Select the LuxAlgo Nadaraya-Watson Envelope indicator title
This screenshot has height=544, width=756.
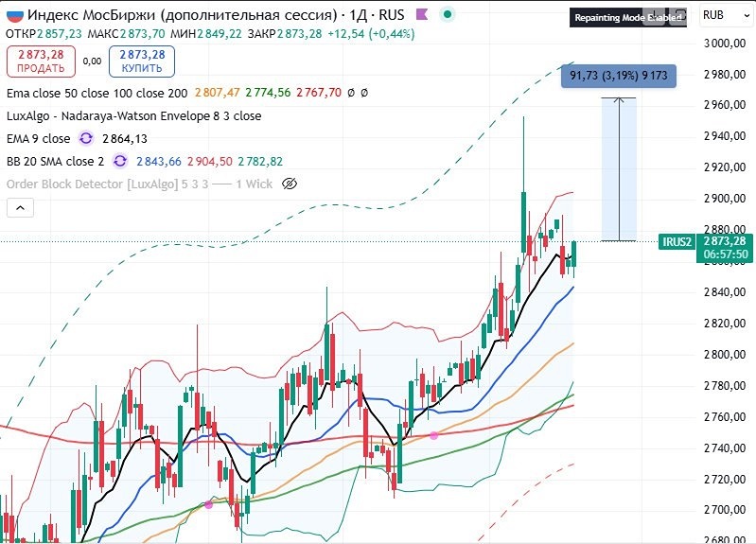(134, 116)
